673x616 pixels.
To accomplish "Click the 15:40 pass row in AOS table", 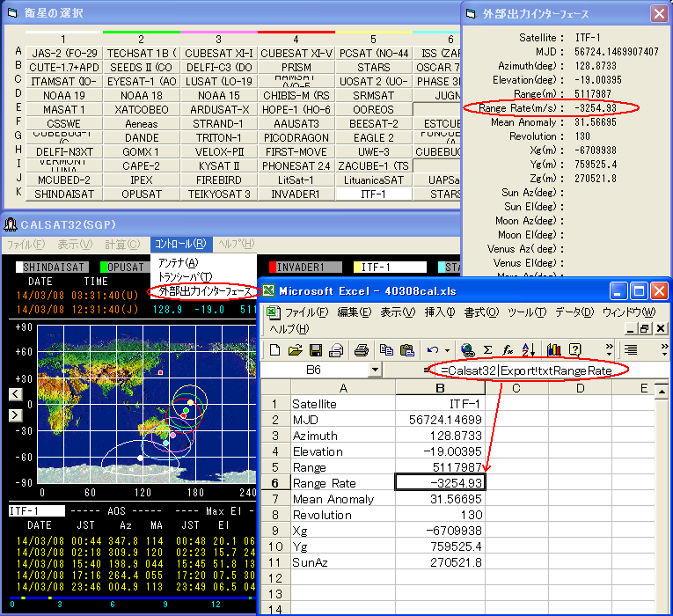I will [135, 563].
